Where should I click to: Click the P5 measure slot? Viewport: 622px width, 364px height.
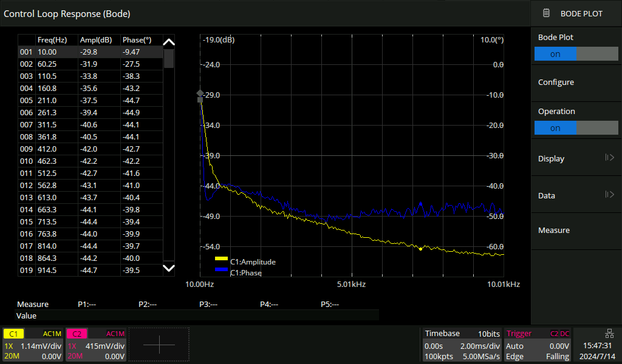pos(330,304)
